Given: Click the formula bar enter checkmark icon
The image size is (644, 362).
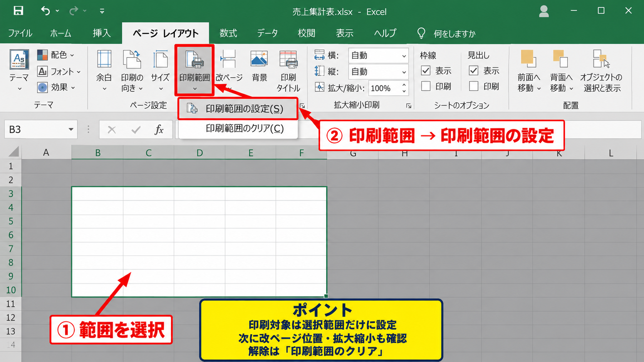Looking at the screenshot, I should [136, 130].
